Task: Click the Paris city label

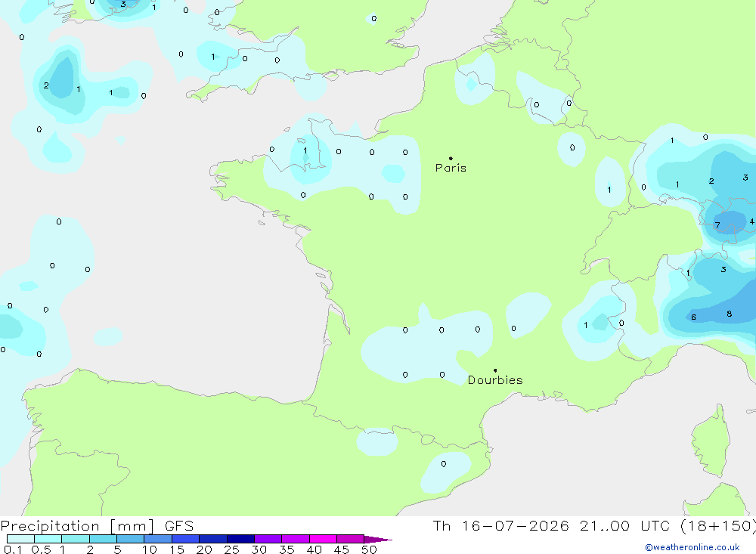Action: pyautogui.click(x=451, y=168)
